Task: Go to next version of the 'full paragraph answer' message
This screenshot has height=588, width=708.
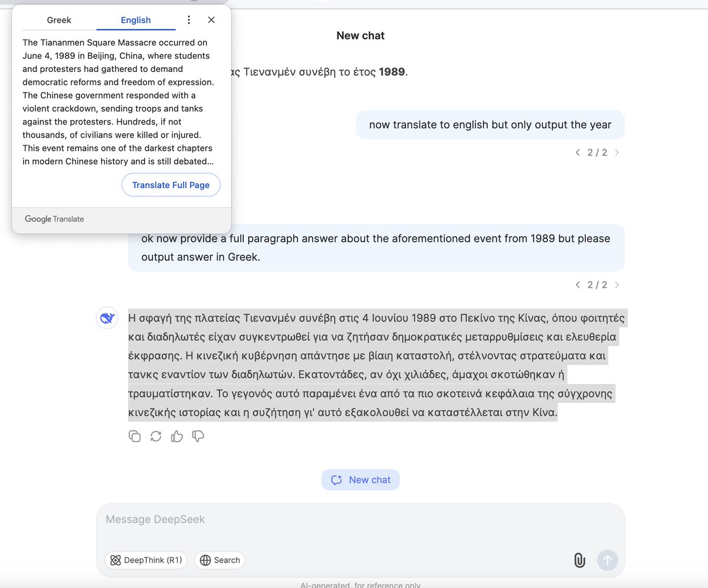Action: click(617, 285)
